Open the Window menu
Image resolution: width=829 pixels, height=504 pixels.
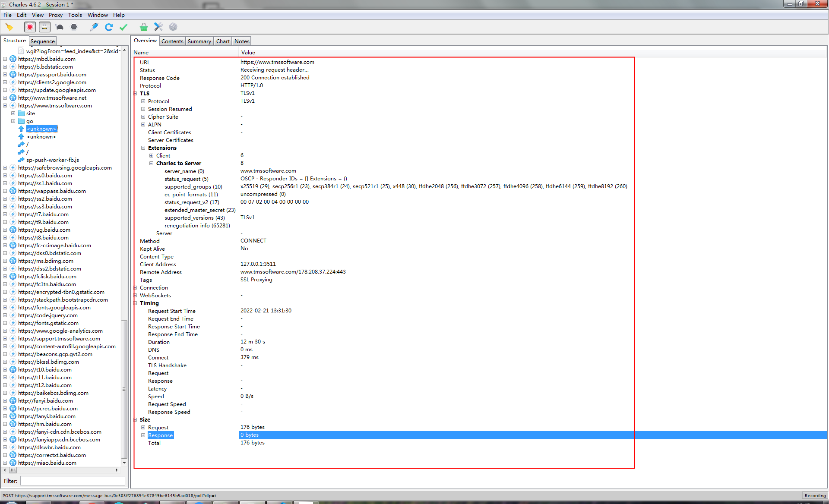98,15
